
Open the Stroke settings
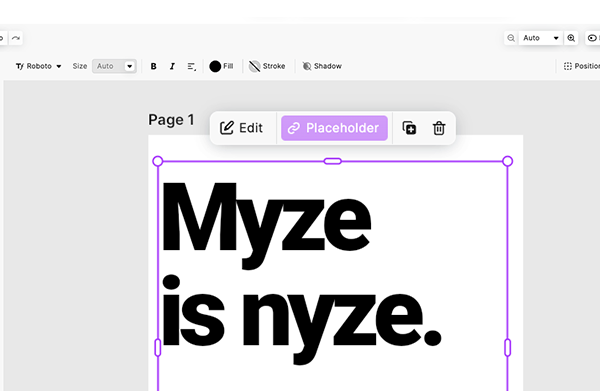(x=267, y=66)
